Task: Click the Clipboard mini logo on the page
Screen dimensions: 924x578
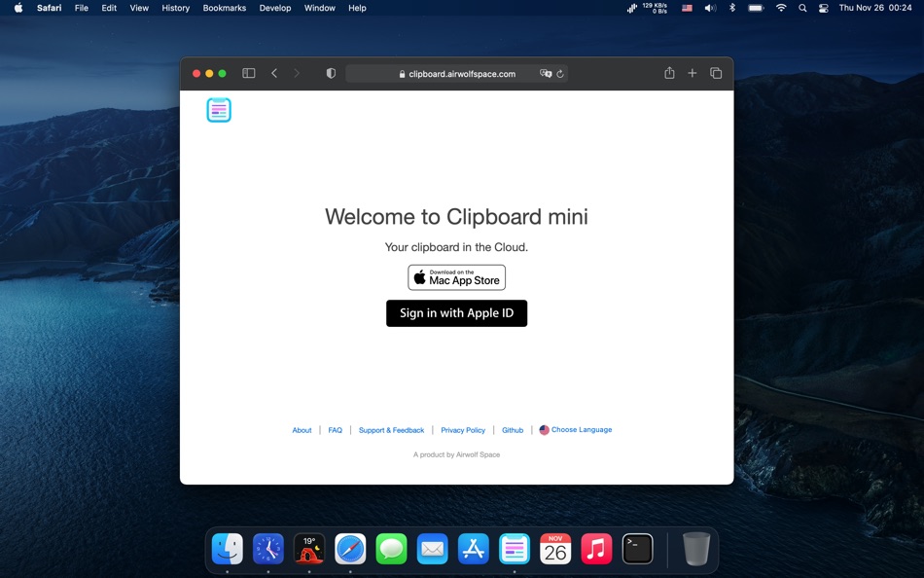Action: pyautogui.click(x=219, y=110)
